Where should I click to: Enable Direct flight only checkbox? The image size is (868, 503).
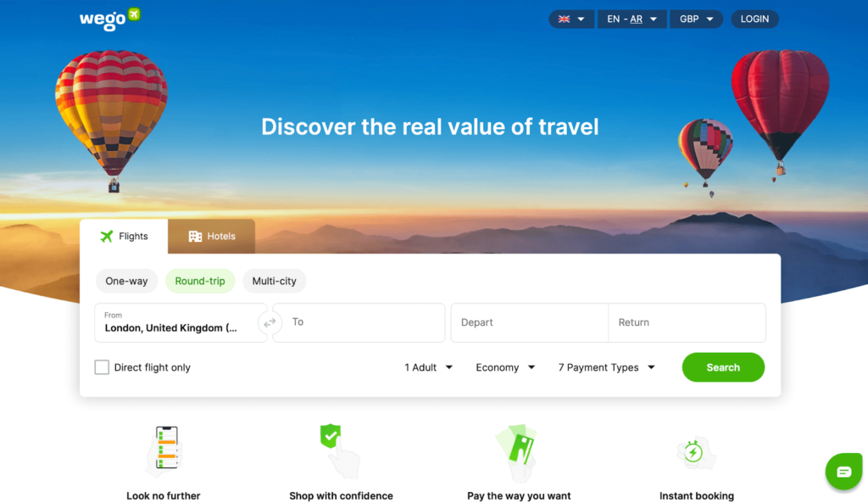coord(102,367)
